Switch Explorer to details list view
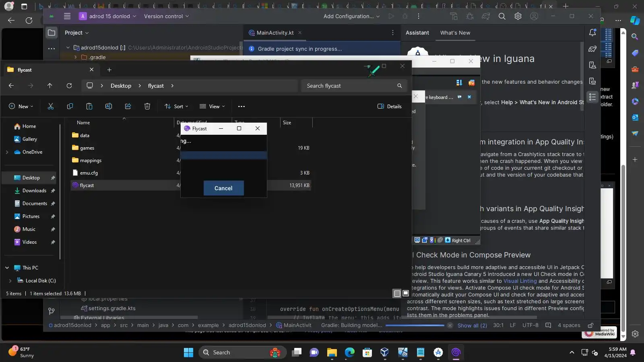644x362 pixels. click(x=397, y=294)
